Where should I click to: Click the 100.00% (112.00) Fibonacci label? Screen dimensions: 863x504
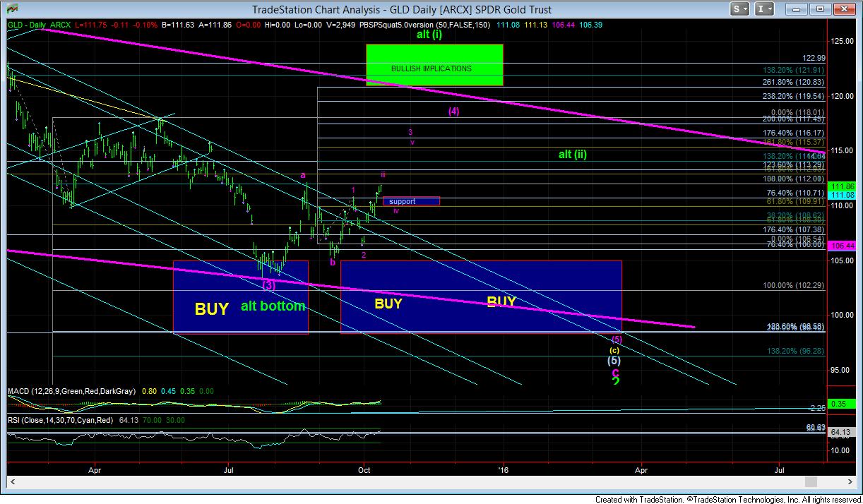(x=792, y=179)
